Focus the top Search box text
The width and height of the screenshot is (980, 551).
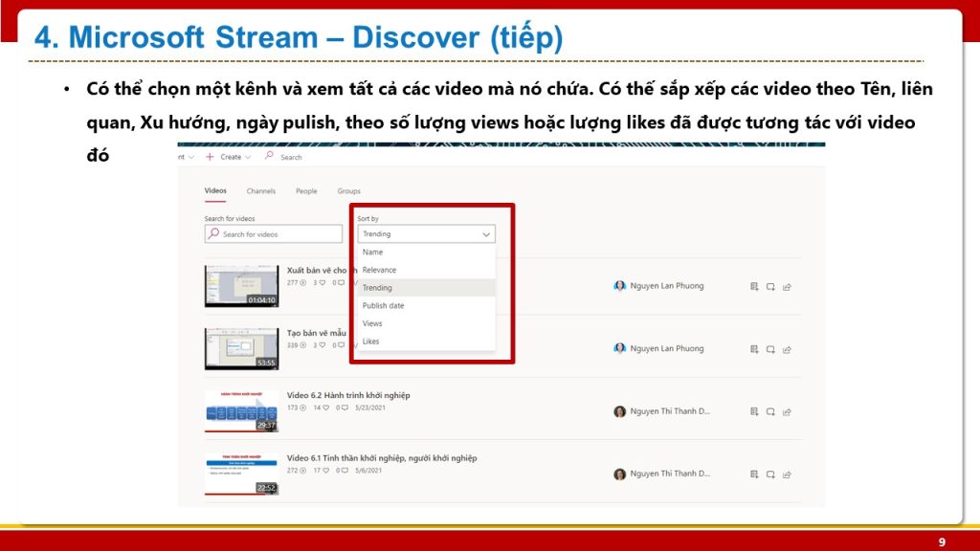[291, 158]
